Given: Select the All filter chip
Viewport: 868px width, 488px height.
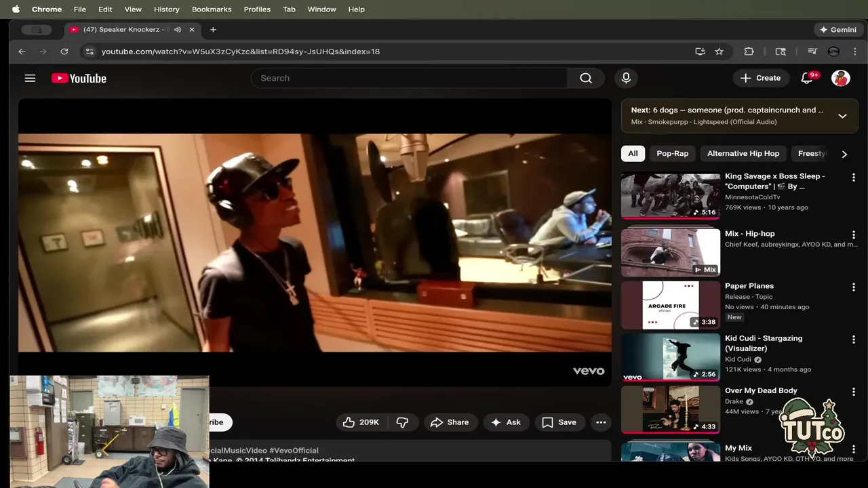Looking at the screenshot, I should 633,153.
